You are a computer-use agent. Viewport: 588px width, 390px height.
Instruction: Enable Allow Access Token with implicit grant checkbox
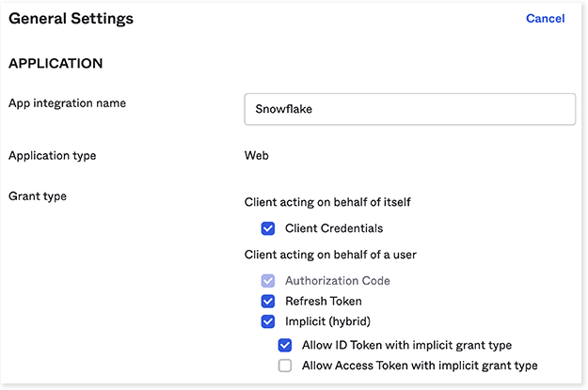pos(285,366)
